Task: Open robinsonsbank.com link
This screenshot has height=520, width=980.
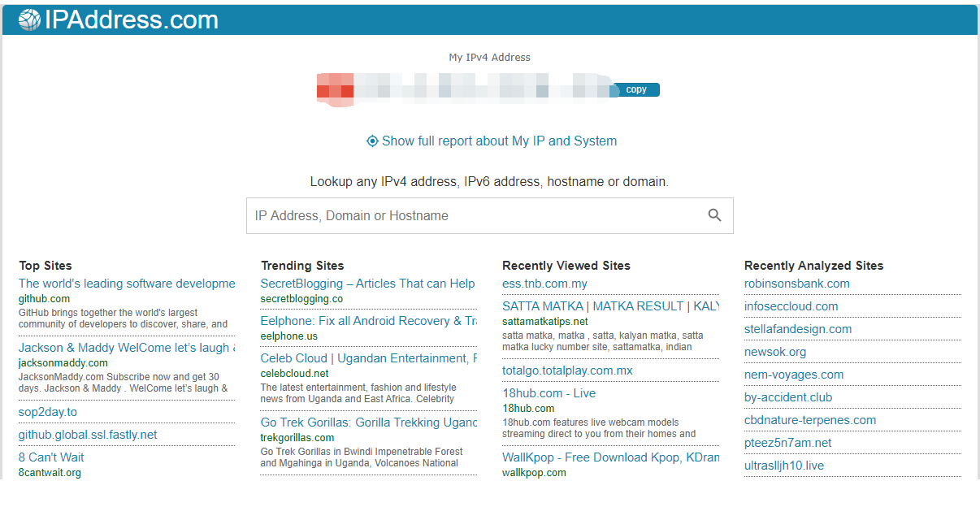Action: coord(797,284)
